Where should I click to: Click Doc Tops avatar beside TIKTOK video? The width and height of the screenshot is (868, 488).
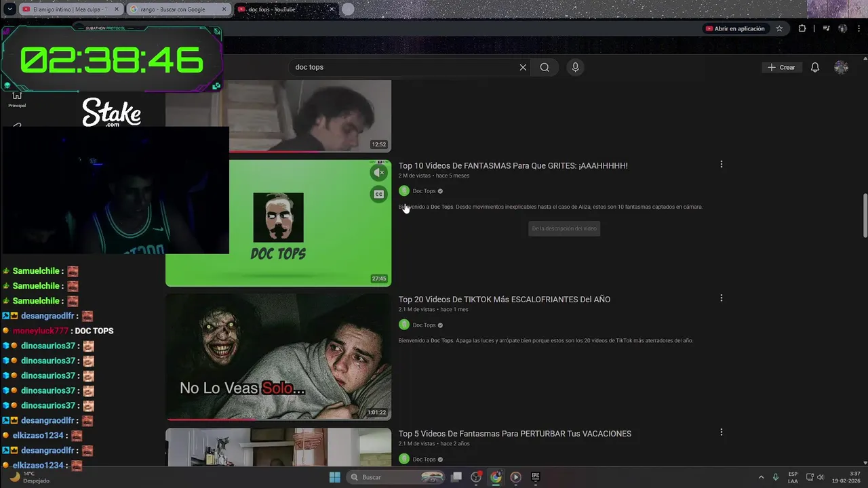404,325
